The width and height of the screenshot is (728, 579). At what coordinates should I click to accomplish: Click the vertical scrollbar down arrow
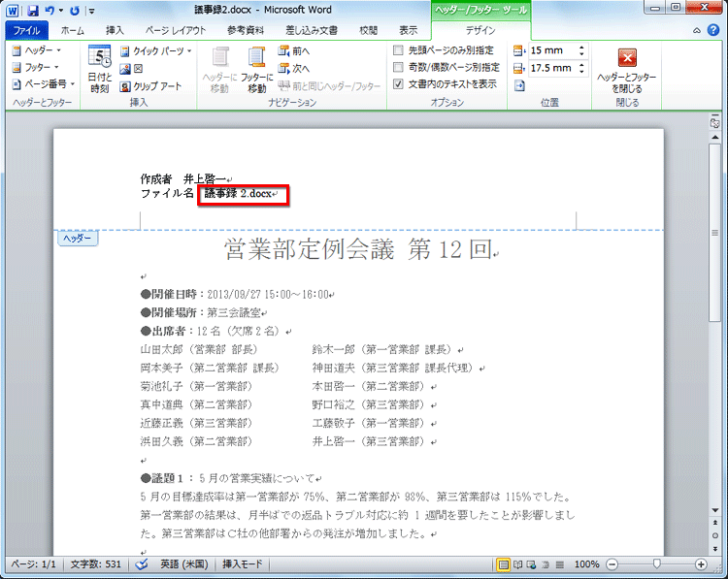(715, 510)
